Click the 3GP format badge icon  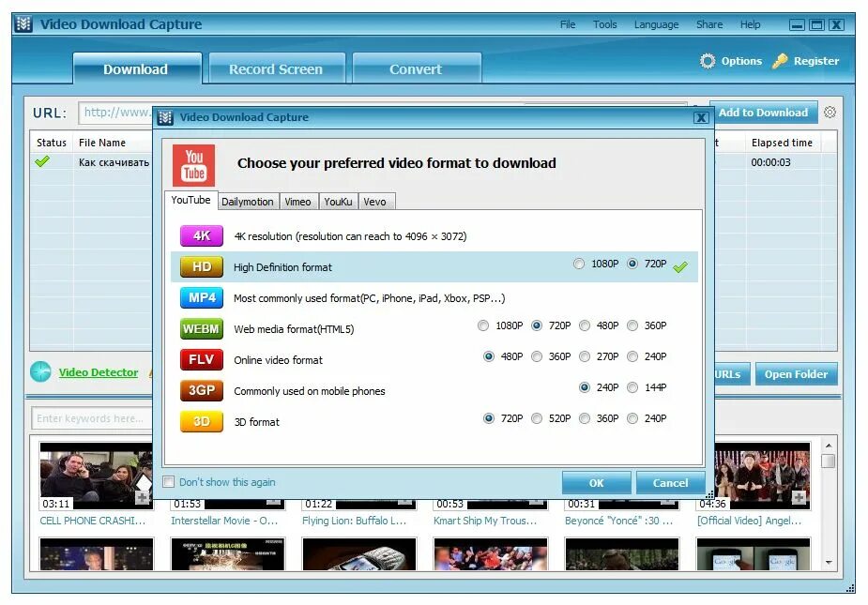tap(202, 391)
